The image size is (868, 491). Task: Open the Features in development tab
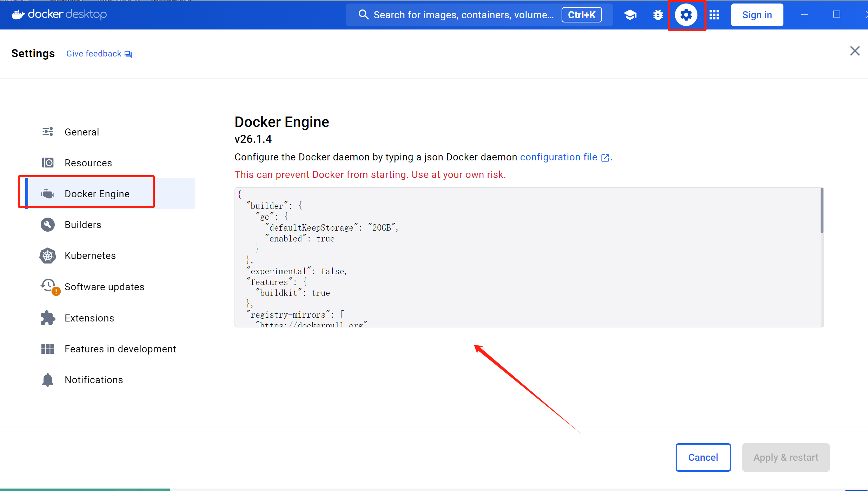[111, 349]
